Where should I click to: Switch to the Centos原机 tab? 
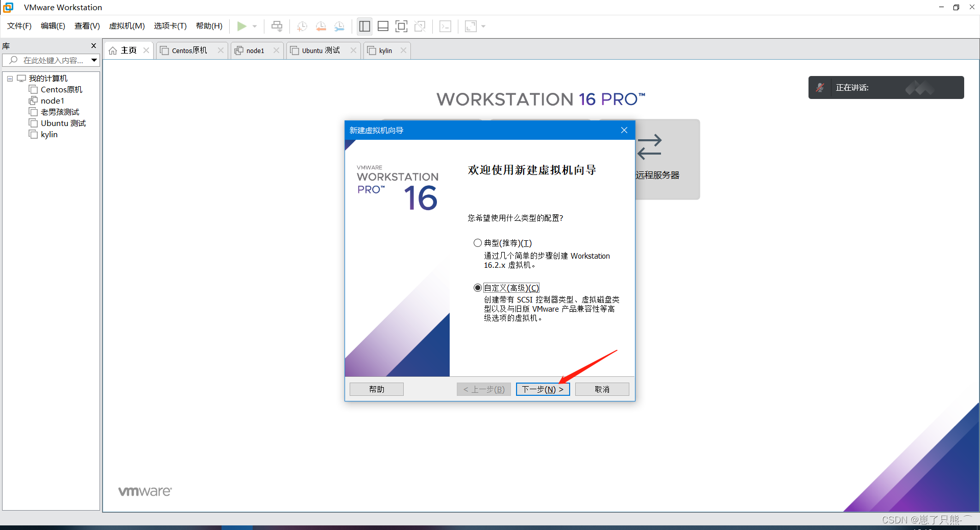point(189,51)
